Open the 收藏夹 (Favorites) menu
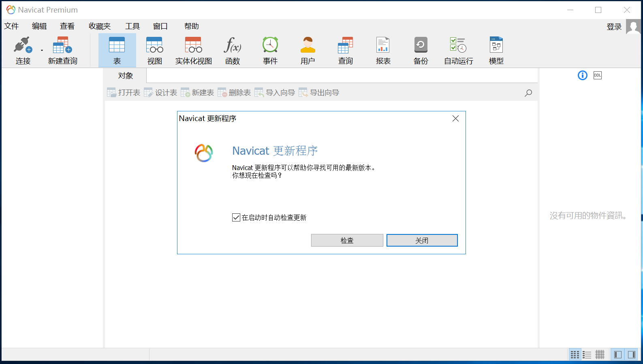 [x=100, y=26]
